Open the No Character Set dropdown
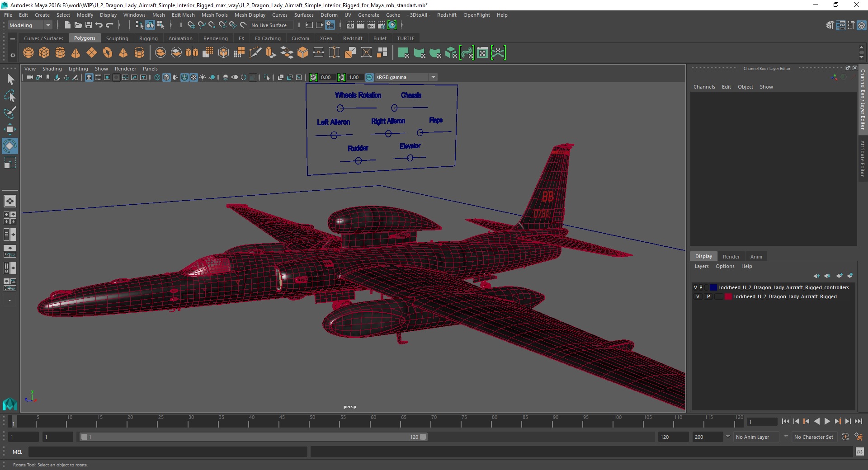Screen dimensions: 868x470 (x=815, y=437)
